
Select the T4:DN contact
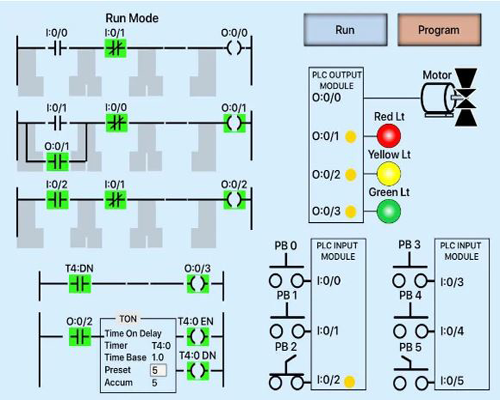tap(80, 284)
